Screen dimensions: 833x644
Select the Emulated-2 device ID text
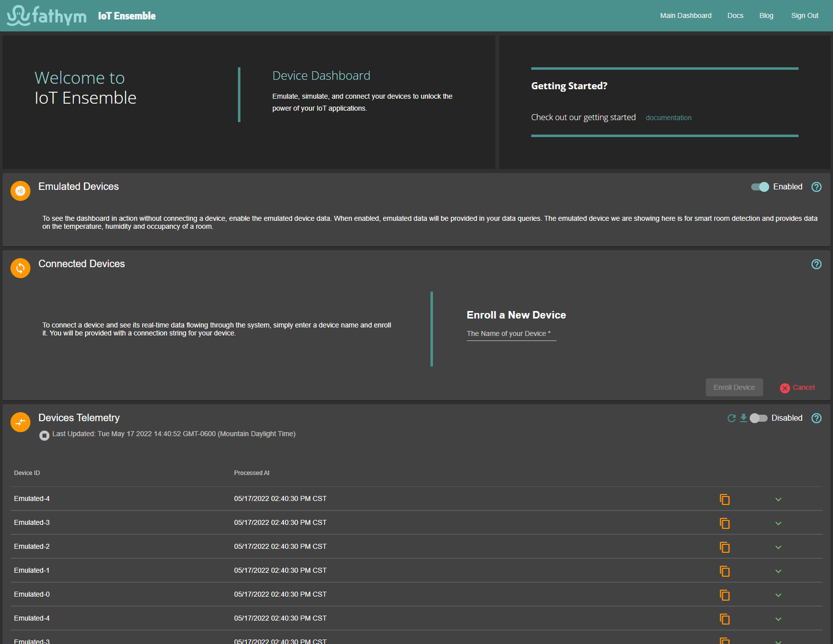click(32, 546)
